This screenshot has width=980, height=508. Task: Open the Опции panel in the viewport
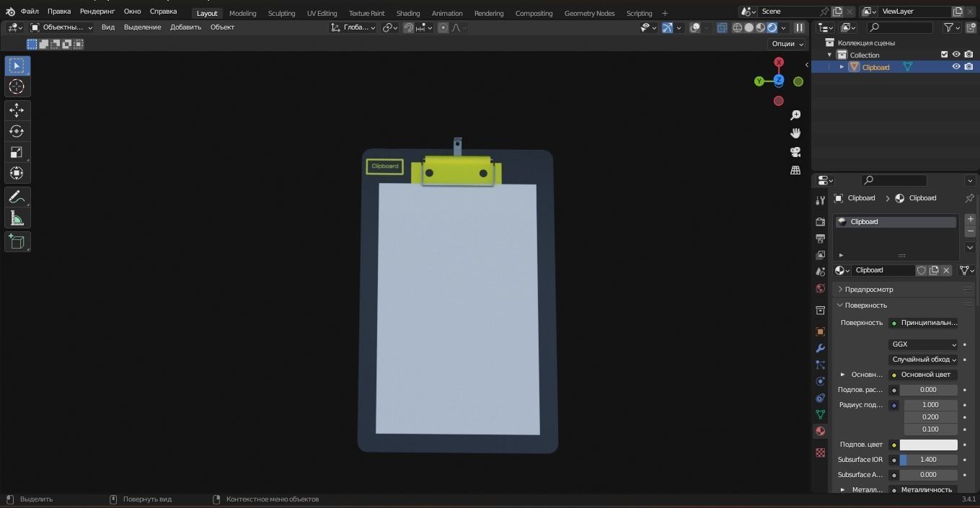(784, 43)
